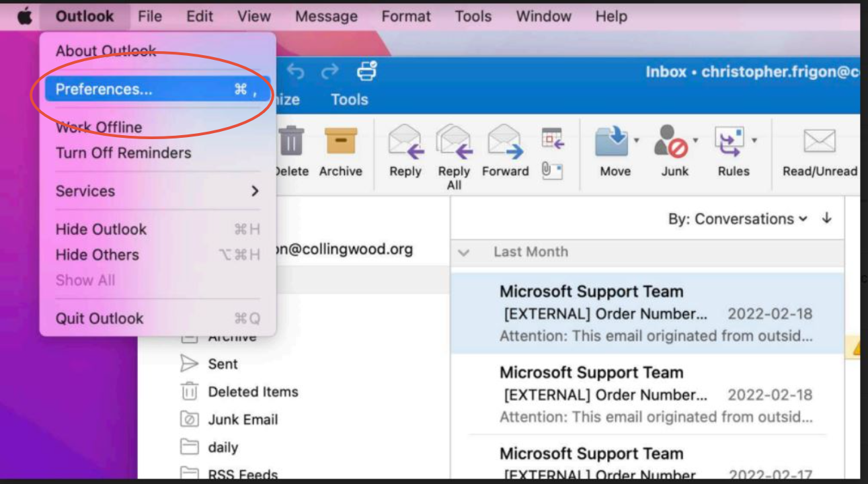Select Preferences... in Outlook menu
This screenshot has width=868, height=484.
[158, 89]
